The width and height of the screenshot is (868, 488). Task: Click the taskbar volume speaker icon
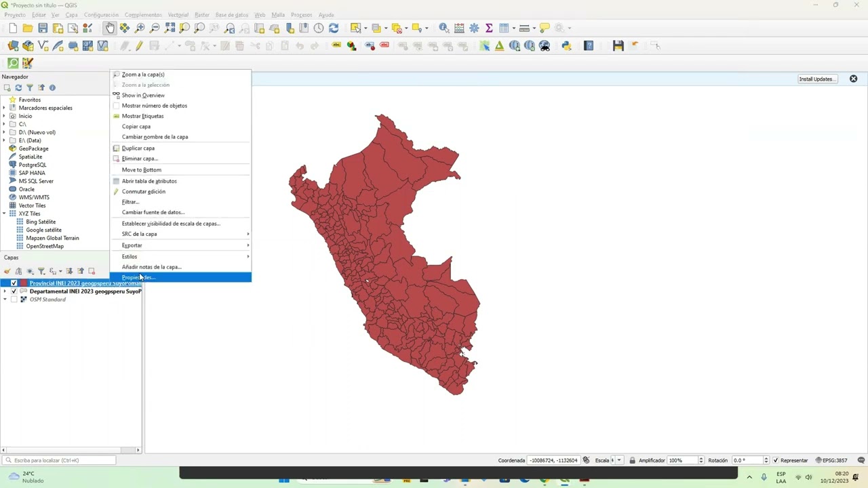click(x=808, y=477)
